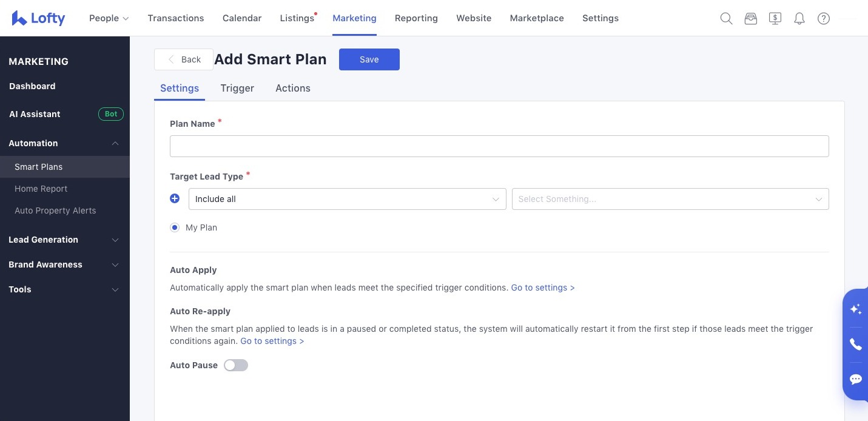Expand the People menu dropdown
The height and width of the screenshot is (421, 868).
tap(109, 18)
